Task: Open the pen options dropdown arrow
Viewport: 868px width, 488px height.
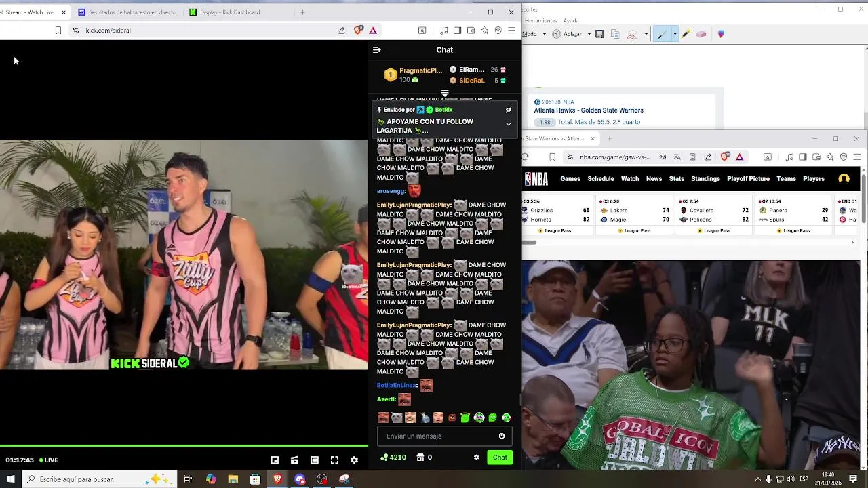Action: (x=675, y=34)
